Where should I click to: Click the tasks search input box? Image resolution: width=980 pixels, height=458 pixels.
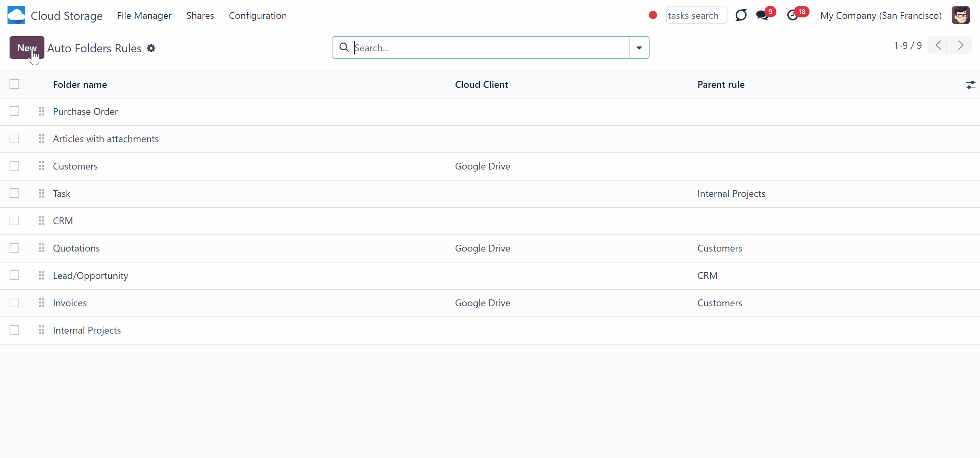click(696, 15)
